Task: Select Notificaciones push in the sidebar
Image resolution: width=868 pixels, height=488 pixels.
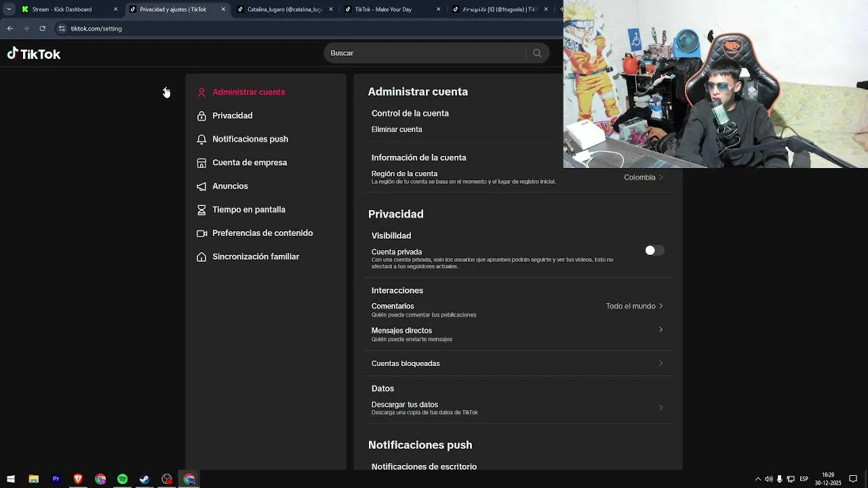Action: tap(250, 139)
